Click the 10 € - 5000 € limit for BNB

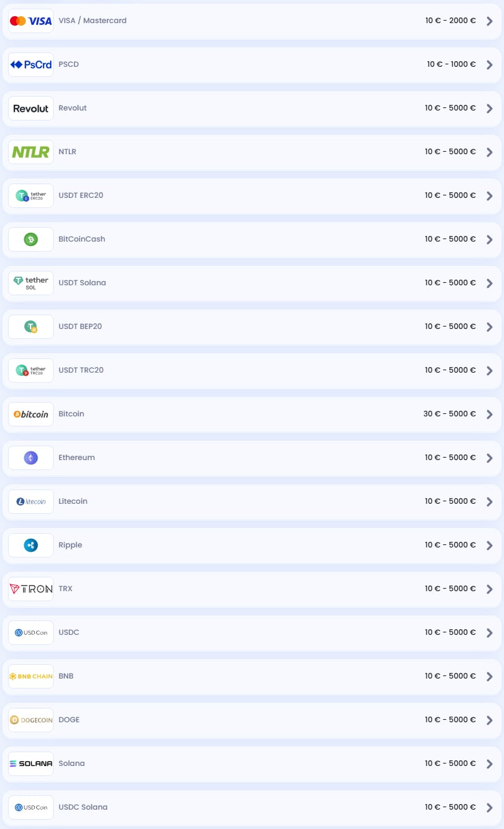pos(450,676)
